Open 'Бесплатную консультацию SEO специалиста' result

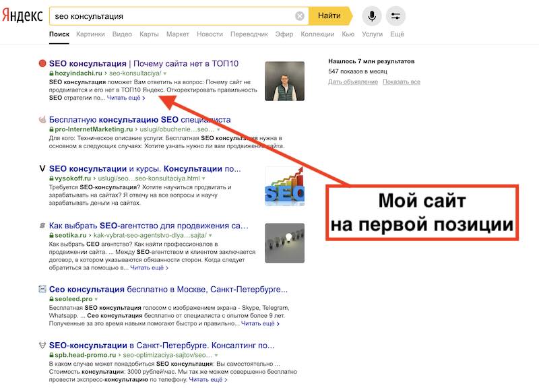140,120
